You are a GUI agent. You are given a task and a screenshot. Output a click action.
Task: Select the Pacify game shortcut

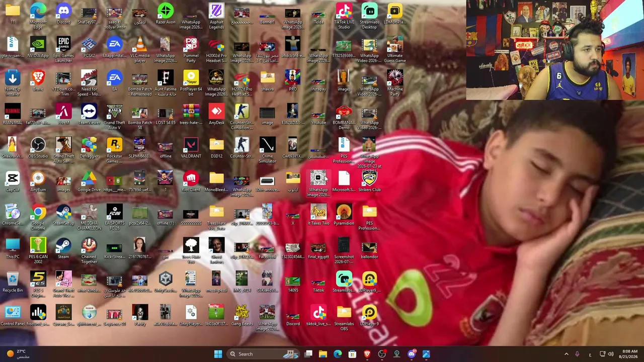140,316
